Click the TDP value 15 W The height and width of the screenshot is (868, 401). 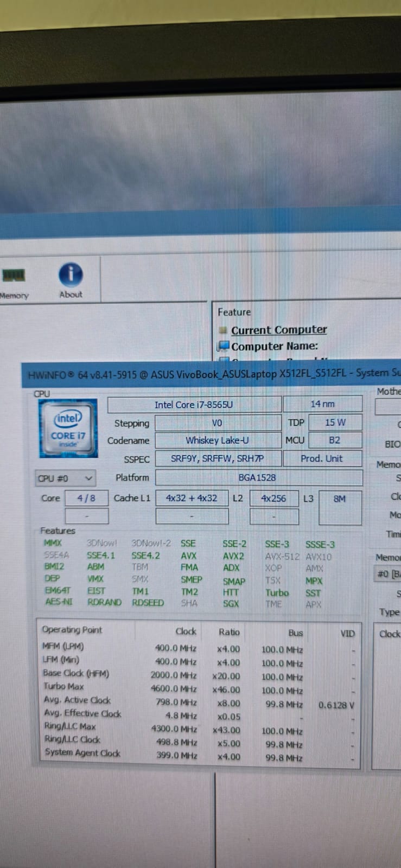[x=335, y=423]
